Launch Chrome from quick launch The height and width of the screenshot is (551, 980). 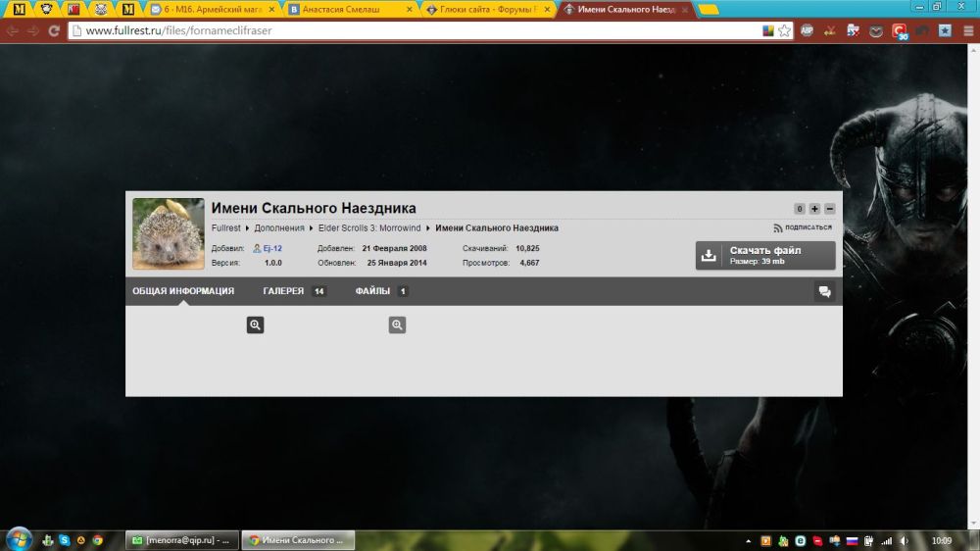(97, 540)
